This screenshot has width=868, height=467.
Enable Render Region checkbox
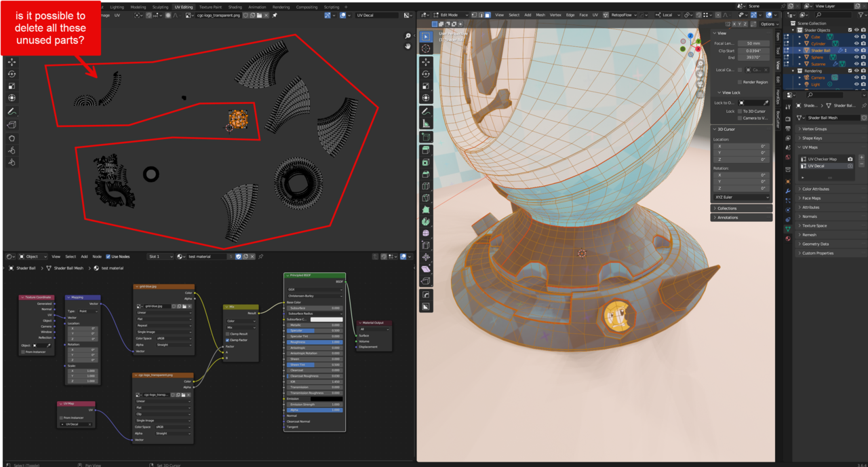740,82
